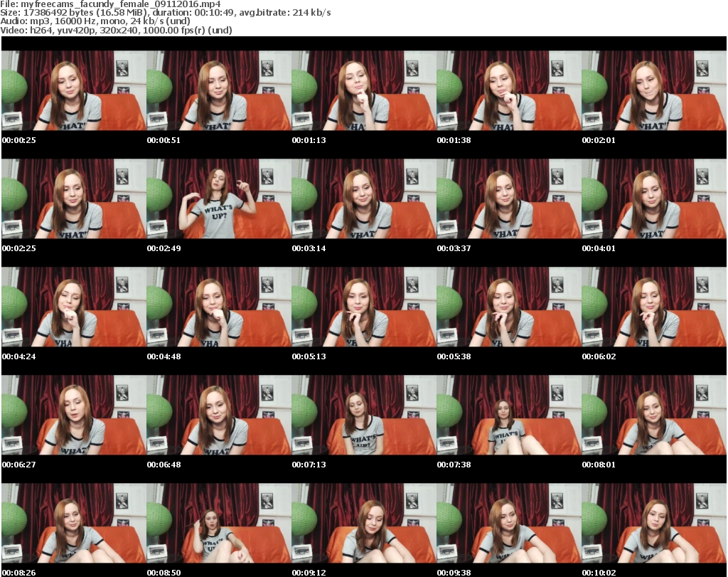The width and height of the screenshot is (728, 577).
Task: Select the frame captured at 00:06:48
Action: click(x=219, y=415)
